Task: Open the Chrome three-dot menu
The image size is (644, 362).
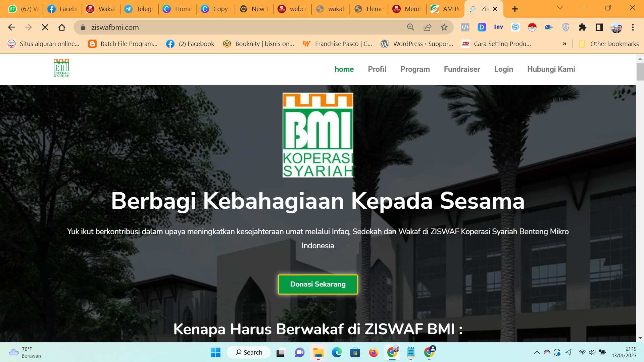Action: tap(633, 27)
